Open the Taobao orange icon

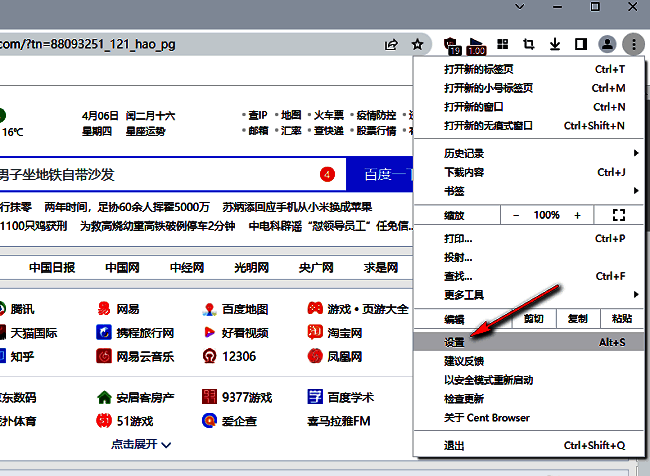click(x=315, y=332)
